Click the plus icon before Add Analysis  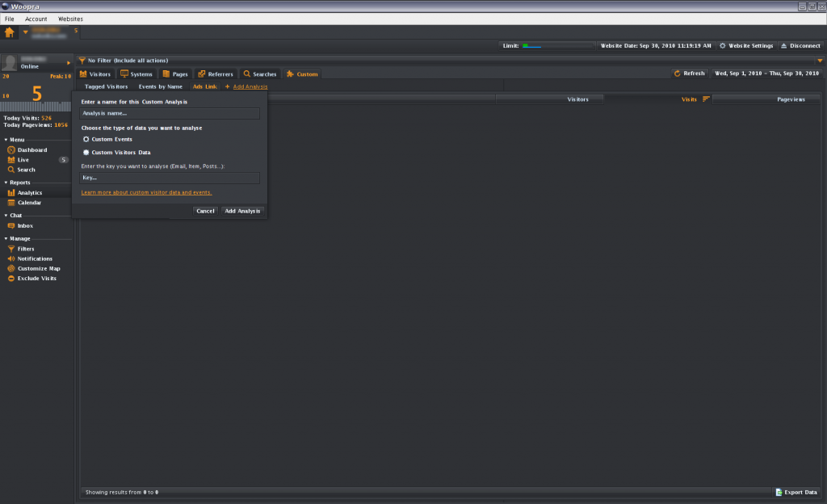(227, 86)
